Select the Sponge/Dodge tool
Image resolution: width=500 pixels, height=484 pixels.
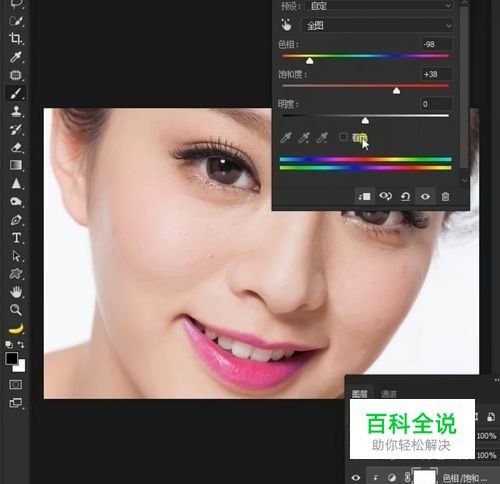pyautogui.click(x=16, y=201)
